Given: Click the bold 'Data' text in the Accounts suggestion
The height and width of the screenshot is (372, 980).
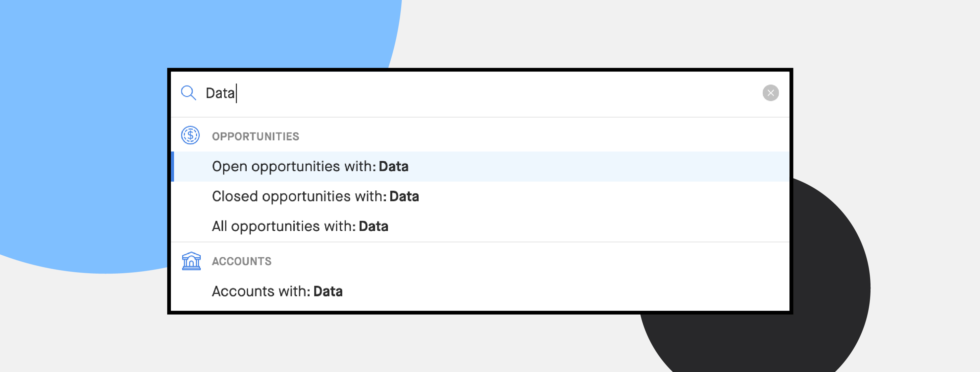Looking at the screenshot, I should point(328,291).
